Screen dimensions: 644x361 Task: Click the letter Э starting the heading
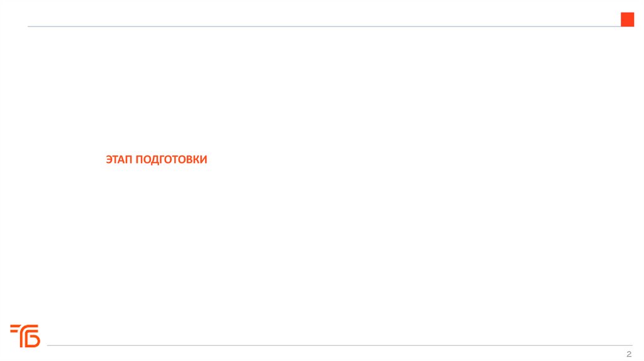(x=109, y=160)
